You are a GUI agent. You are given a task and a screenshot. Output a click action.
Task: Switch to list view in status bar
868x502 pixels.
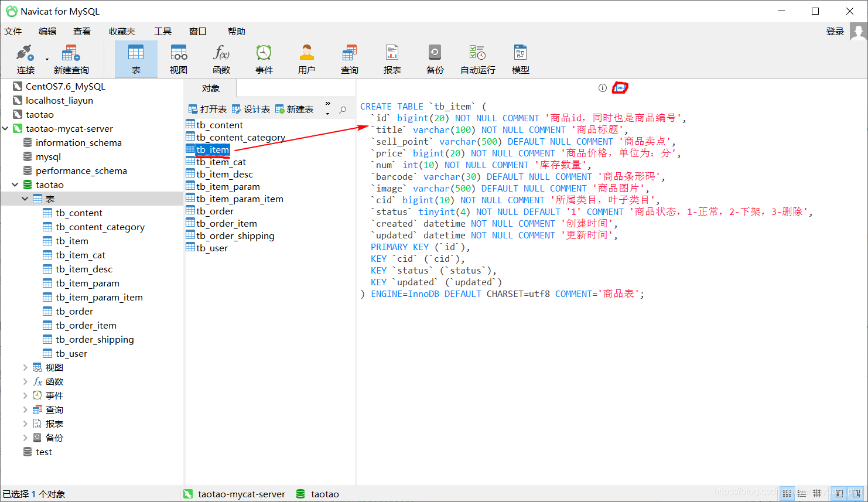point(787,494)
